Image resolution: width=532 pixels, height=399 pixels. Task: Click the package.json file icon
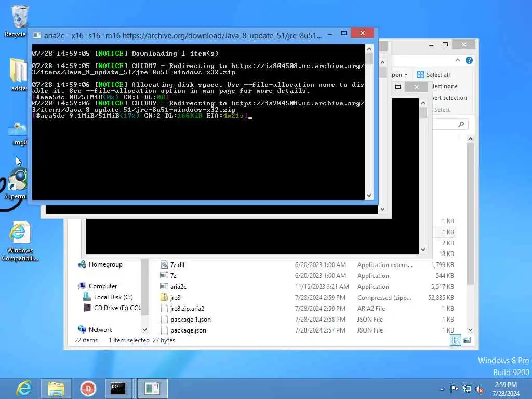tap(164, 330)
